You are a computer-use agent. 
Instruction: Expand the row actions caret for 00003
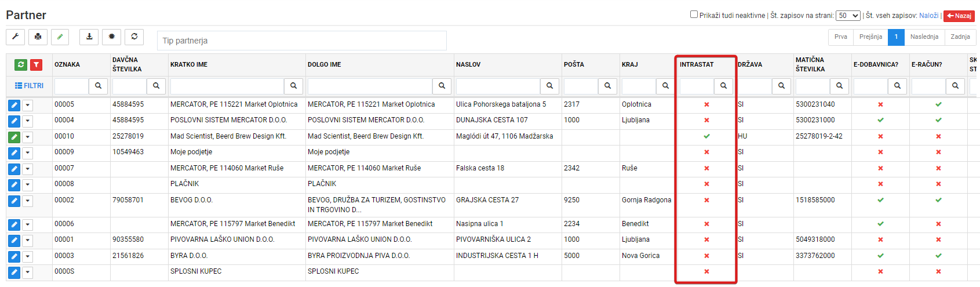click(x=28, y=256)
